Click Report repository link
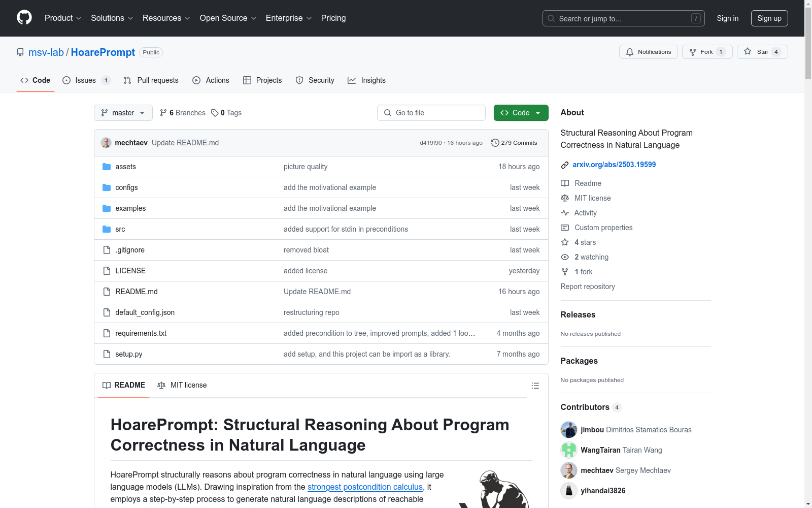This screenshot has width=812, height=508. point(588,287)
